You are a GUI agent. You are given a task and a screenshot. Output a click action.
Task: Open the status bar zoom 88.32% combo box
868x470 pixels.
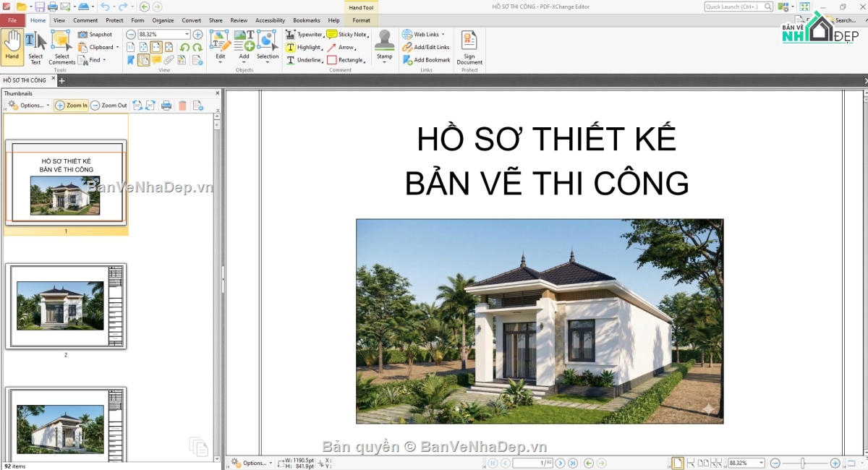[x=746, y=463]
